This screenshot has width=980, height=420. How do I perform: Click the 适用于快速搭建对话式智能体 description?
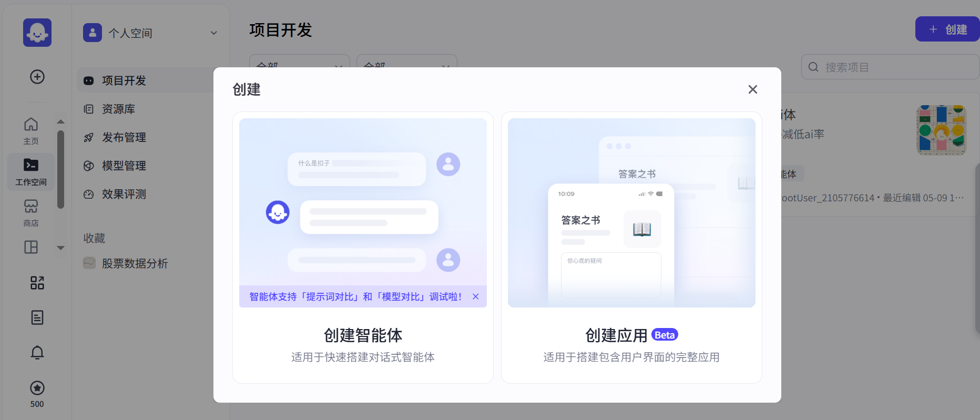coord(363,357)
